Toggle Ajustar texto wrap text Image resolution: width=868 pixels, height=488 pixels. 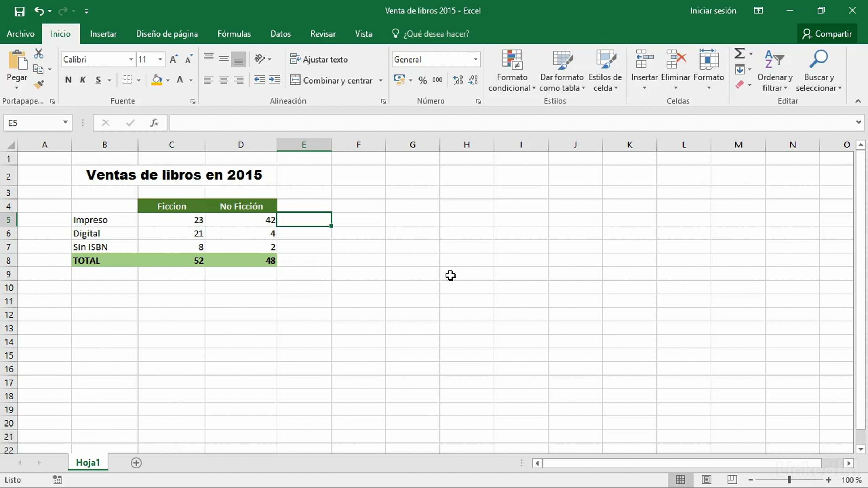click(x=319, y=59)
